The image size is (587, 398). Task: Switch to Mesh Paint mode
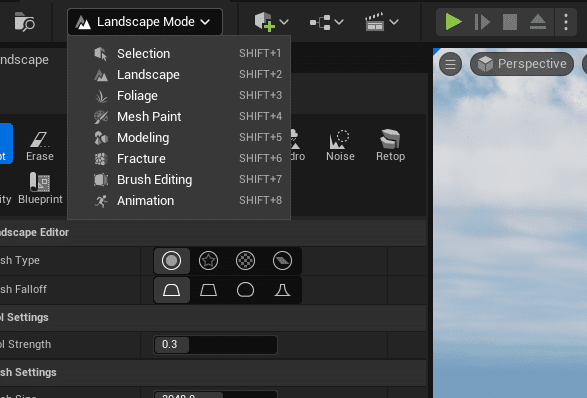tap(179, 116)
